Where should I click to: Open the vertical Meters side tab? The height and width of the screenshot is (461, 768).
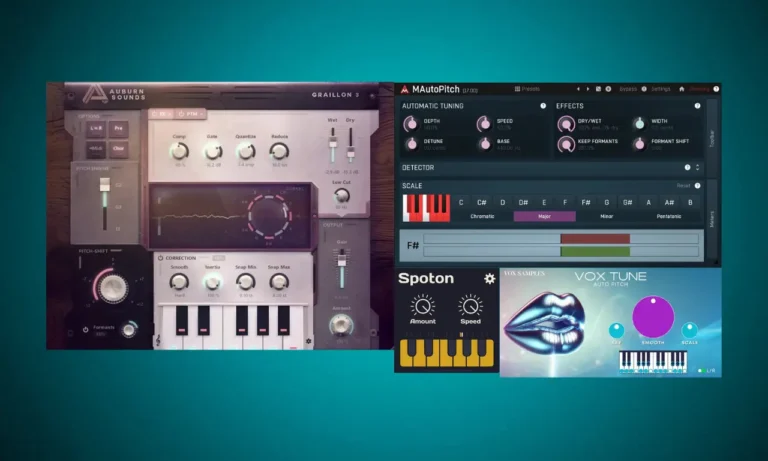[x=712, y=219]
